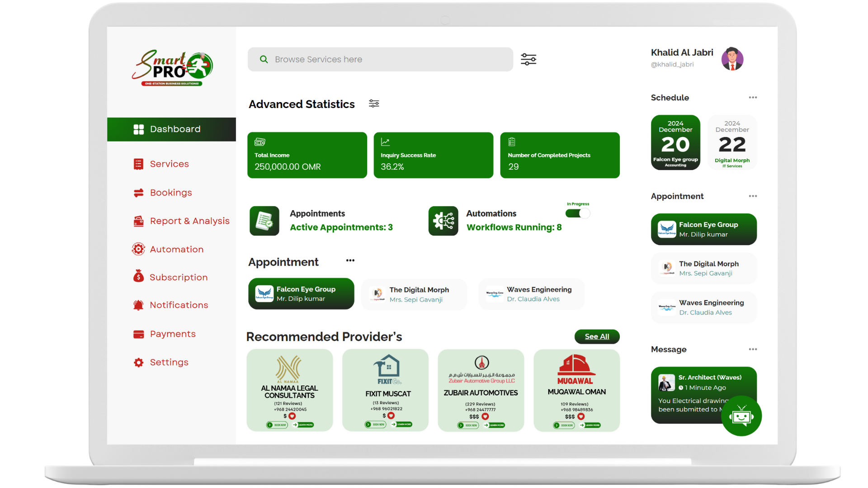This screenshot has width=868, height=488.
Task: Favorite Muqawal Oman with heart icon
Action: tap(581, 417)
